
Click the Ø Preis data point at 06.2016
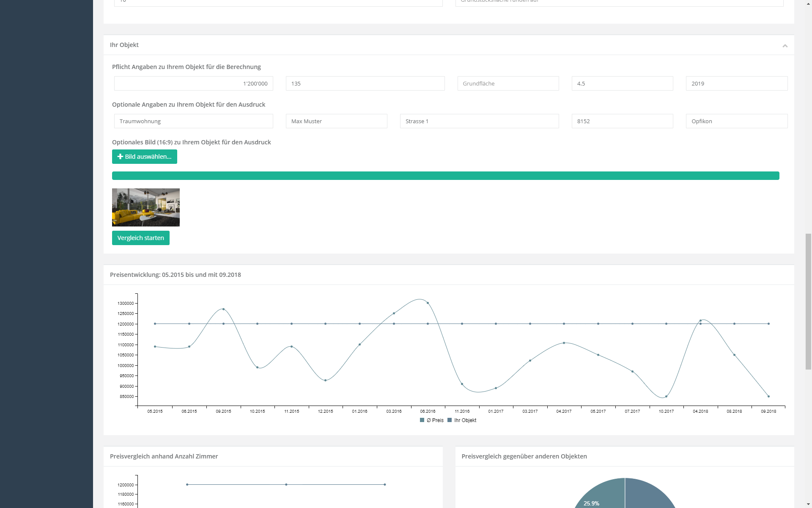click(428, 303)
